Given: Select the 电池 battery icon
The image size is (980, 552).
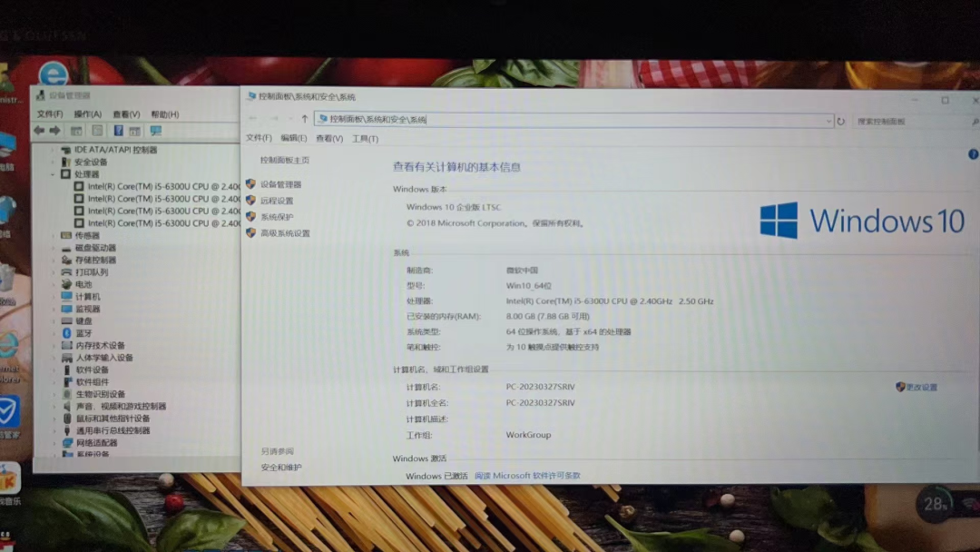Looking at the screenshot, I should pyautogui.click(x=66, y=284).
